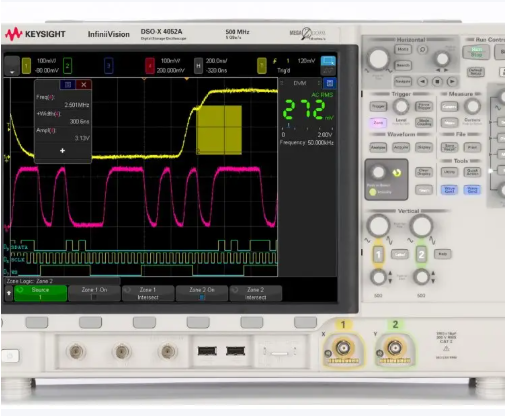Image resolution: width=507 pixels, height=416 pixels.
Task: Push the Analyze key
Action: pos(378,147)
